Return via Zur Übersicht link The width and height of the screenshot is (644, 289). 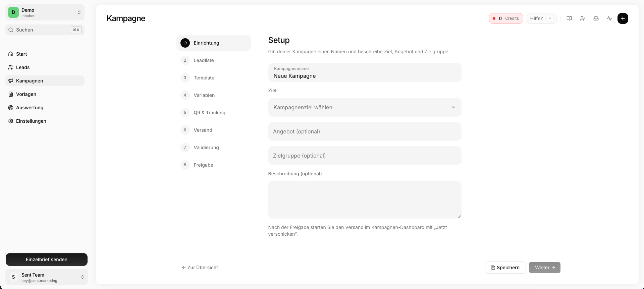[200, 268]
